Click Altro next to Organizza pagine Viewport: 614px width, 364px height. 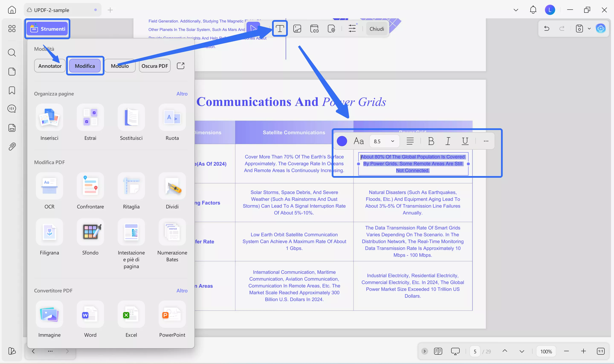182,94
